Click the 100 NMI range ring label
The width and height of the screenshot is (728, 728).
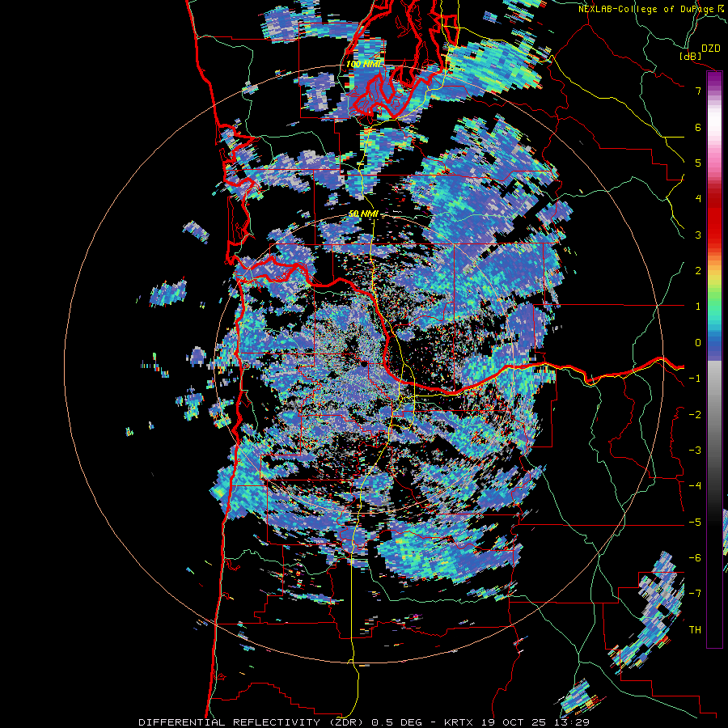coord(363,64)
